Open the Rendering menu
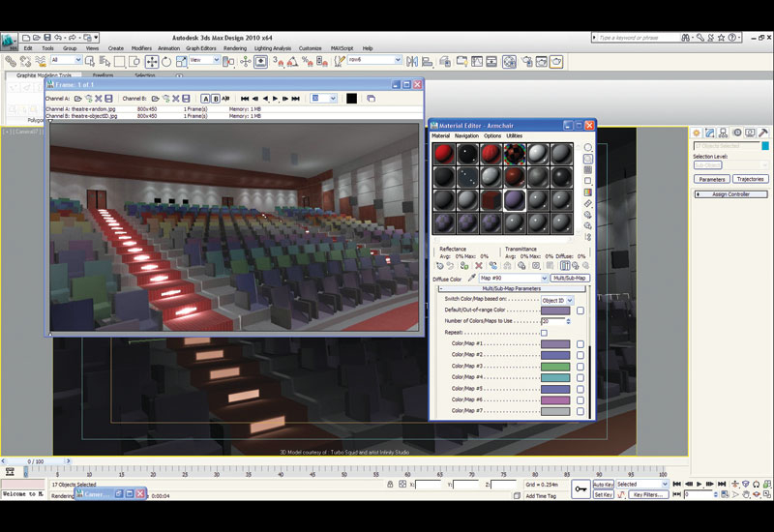 coord(235,48)
